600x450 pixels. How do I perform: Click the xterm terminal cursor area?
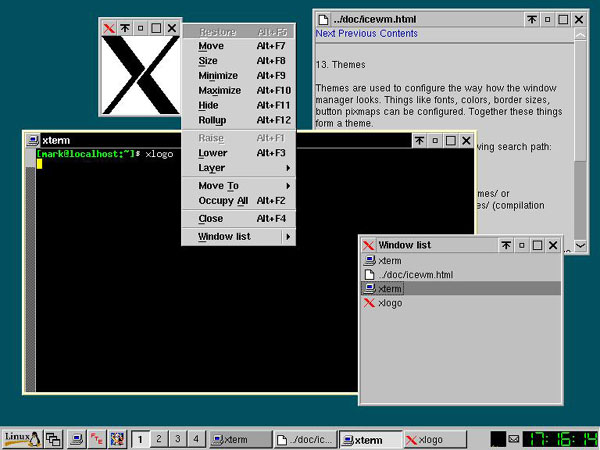[x=39, y=164]
